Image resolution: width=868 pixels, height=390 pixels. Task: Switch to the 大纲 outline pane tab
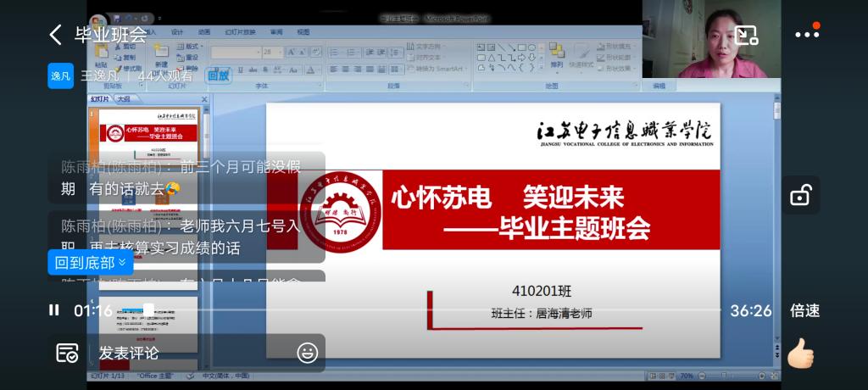click(124, 99)
